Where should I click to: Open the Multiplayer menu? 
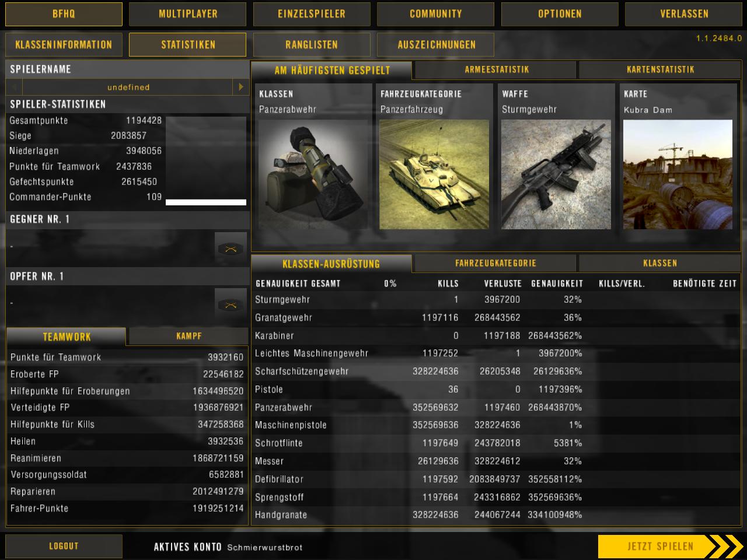click(188, 14)
